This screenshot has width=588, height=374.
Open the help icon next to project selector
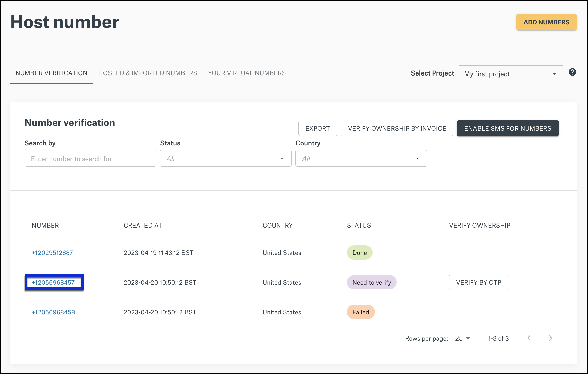(572, 72)
